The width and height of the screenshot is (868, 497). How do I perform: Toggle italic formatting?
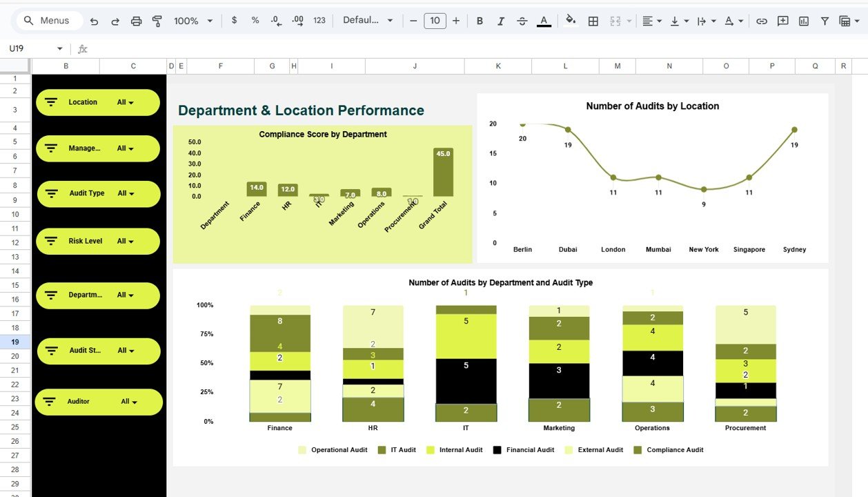point(500,21)
